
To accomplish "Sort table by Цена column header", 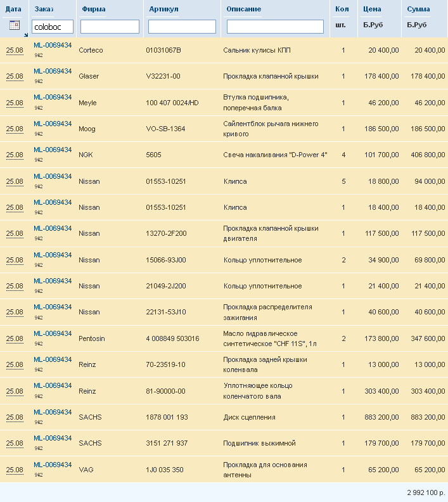I will [x=372, y=10].
